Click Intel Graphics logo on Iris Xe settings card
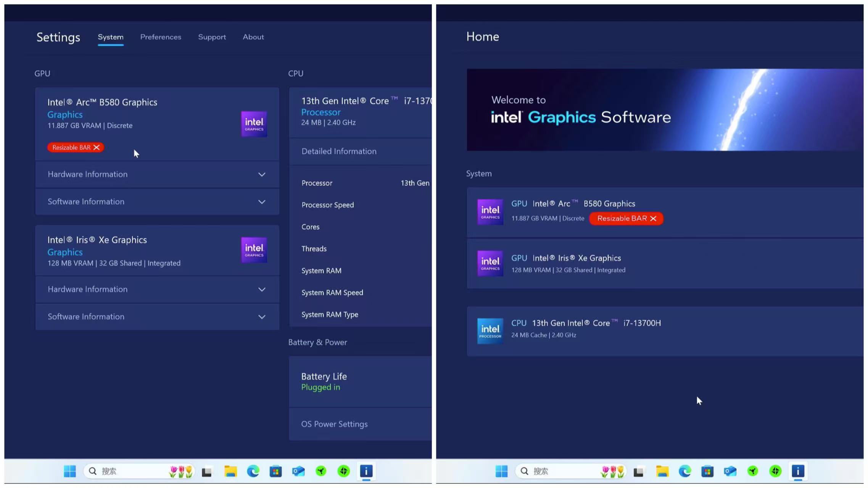This screenshot has width=868, height=488. (254, 250)
